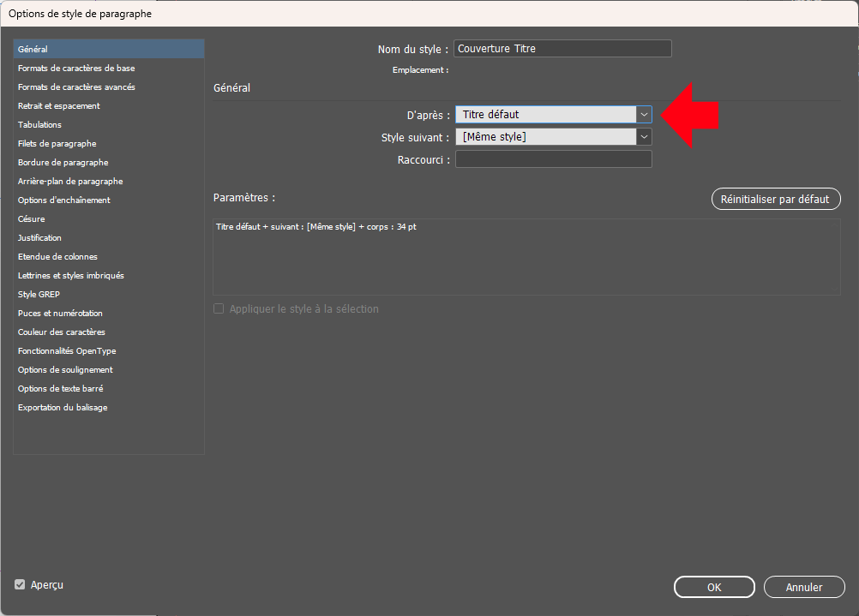Open the D'après dropdown

coord(644,114)
